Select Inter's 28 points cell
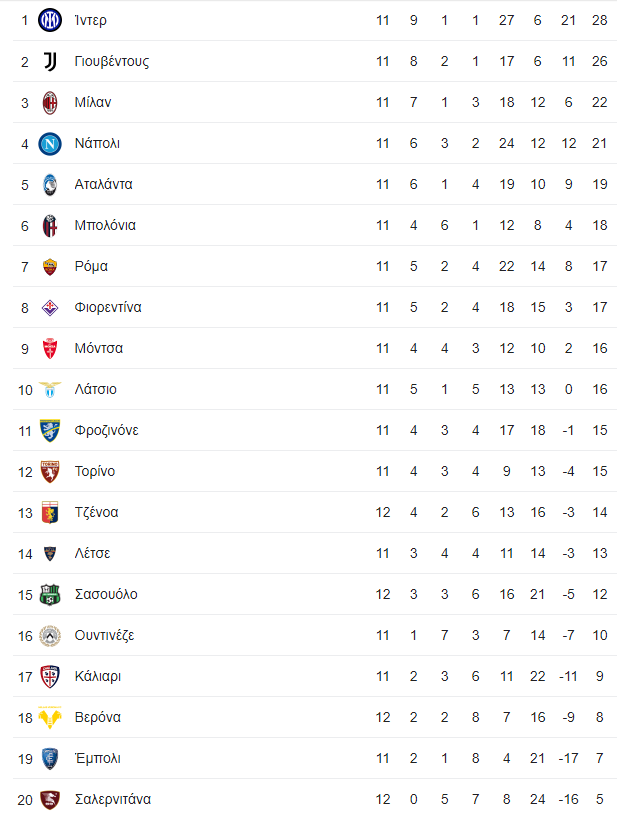Viewport: 617px width, 818px height. pyautogui.click(x=600, y=20)
